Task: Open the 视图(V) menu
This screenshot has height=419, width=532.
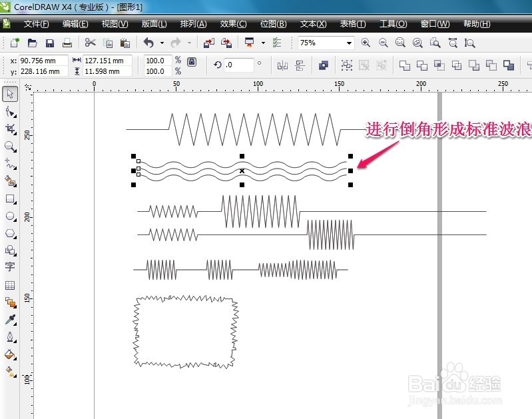Action: coord(115,24)
